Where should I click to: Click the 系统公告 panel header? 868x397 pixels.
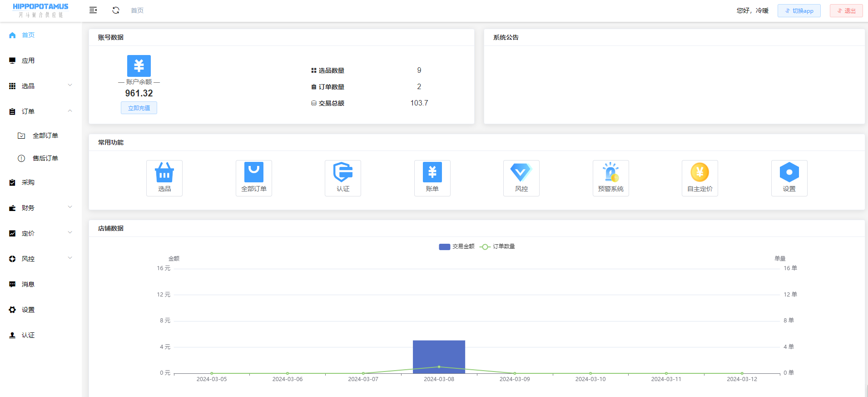pos(674,37)
